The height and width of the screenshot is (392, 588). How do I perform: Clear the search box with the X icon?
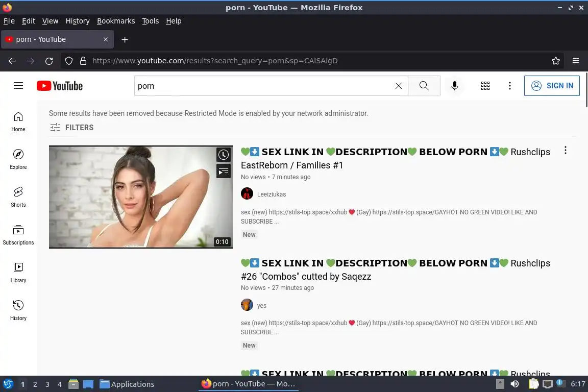(x=399, y=86)
